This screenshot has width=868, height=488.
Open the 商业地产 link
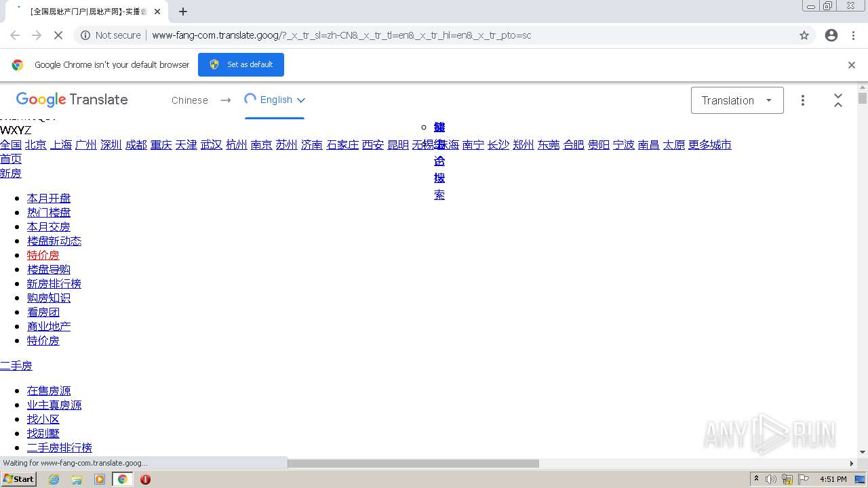coord(49,326)
